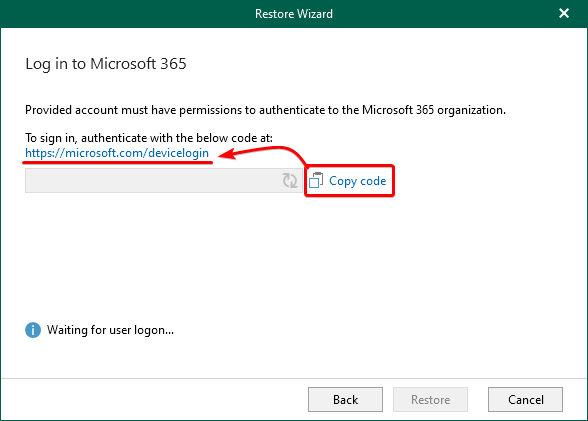The width and height of the screenshot is (588, 421).
Task: Click the blue info icon
Action: [x=33, y=330]
